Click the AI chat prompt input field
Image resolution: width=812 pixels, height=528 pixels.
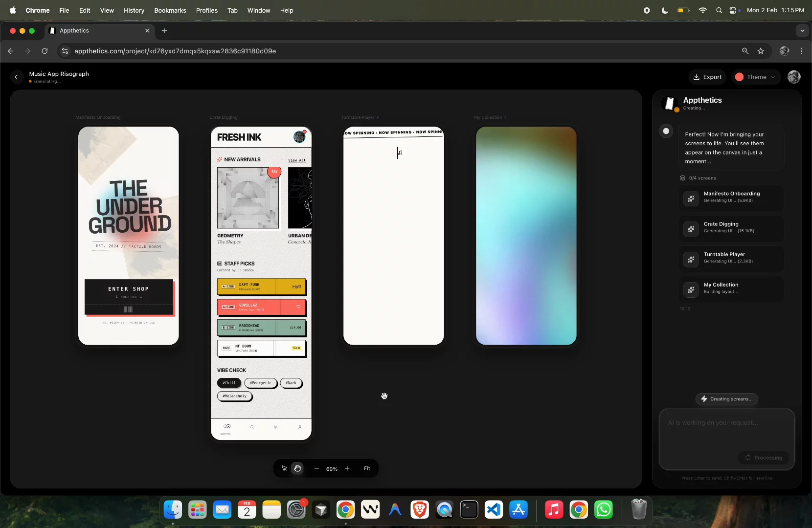point(726,438)
